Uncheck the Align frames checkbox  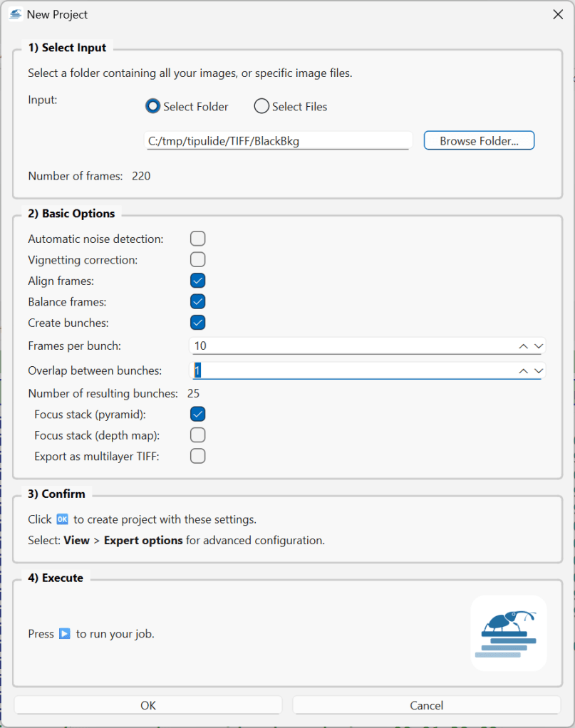(197, 281)
